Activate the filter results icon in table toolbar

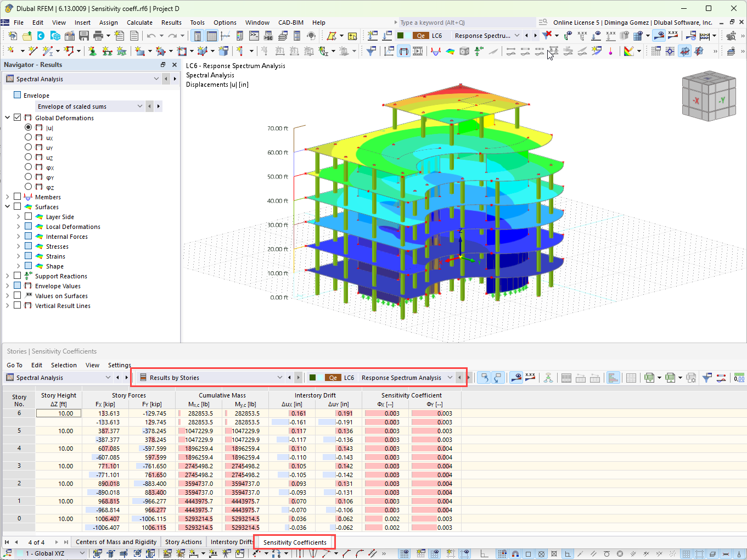tap(707, 378)
